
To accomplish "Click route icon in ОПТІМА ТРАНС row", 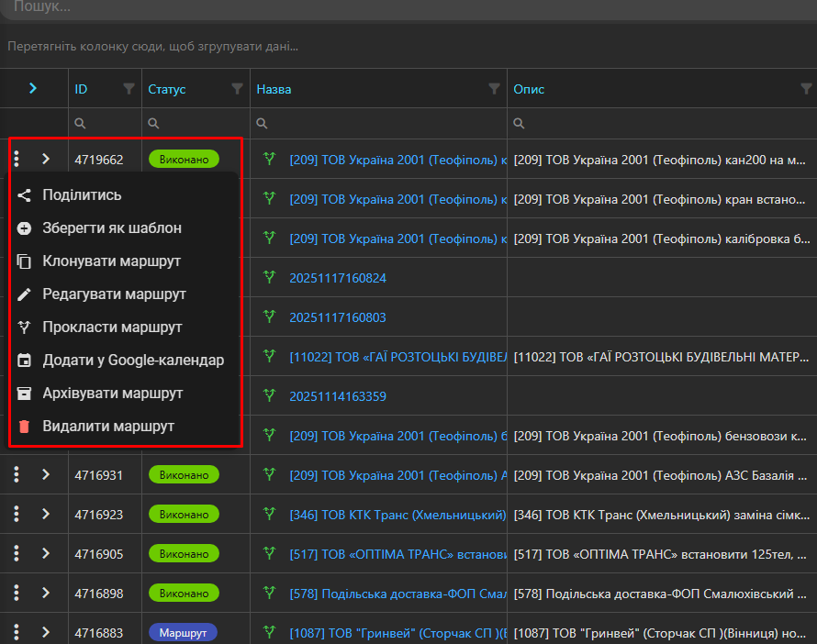I will coord(269,553).
